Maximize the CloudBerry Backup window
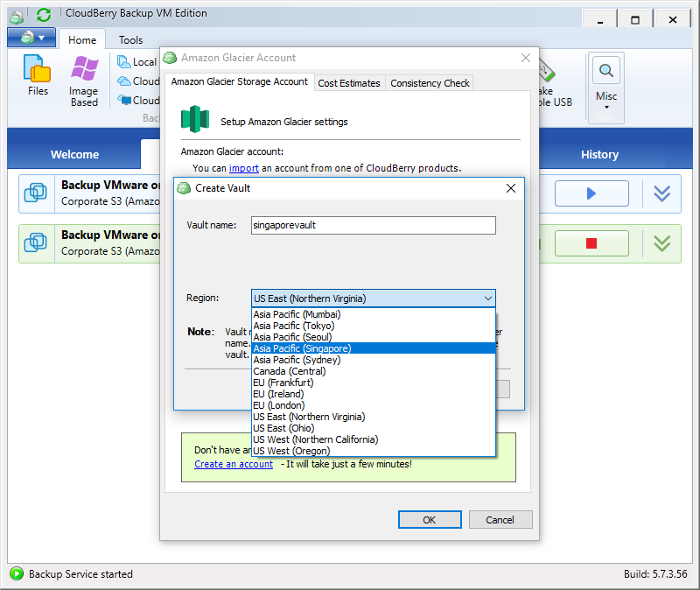Viewport: 700px width, 590px height. tap(635, 20)
